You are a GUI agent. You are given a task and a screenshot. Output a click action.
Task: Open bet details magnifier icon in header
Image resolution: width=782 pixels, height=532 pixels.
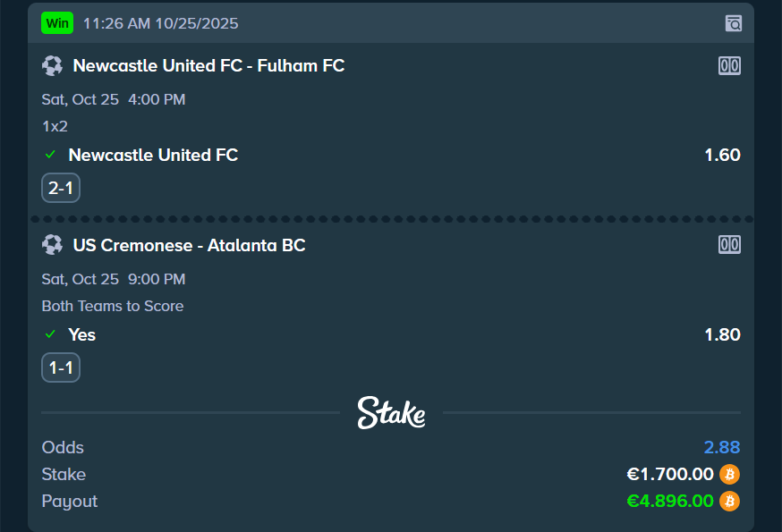click(734, 23)
